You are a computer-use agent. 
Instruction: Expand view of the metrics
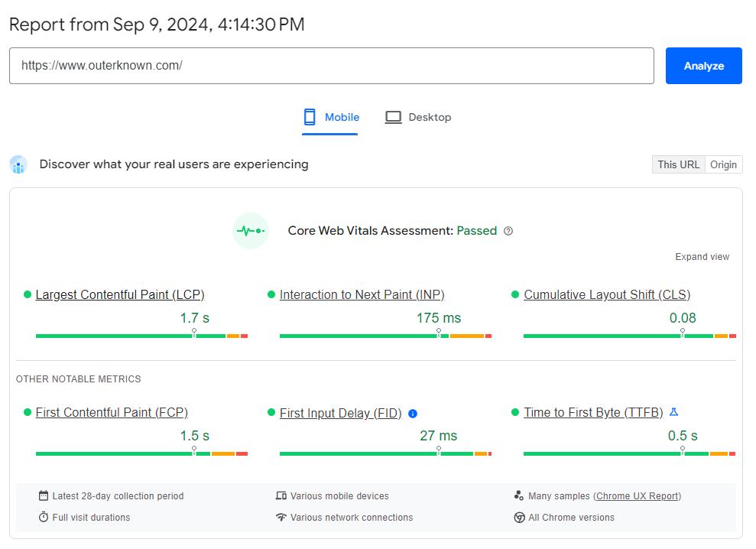click(702, 257)
